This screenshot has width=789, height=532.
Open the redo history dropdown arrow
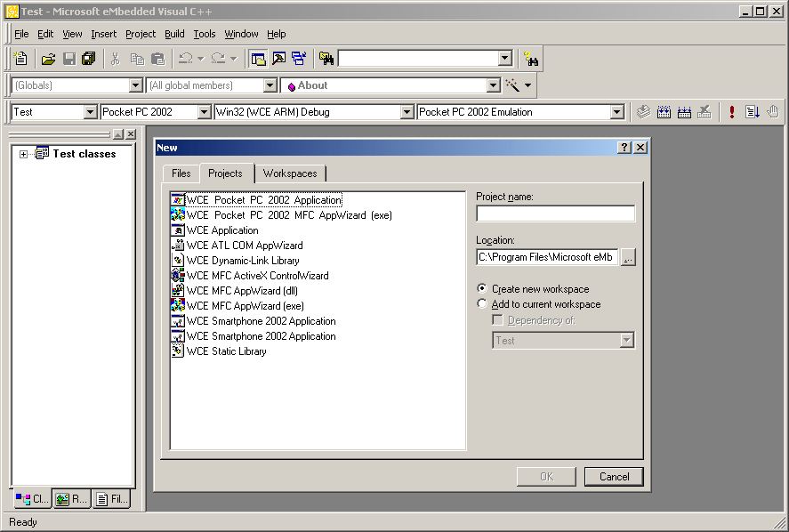[233, 59]
